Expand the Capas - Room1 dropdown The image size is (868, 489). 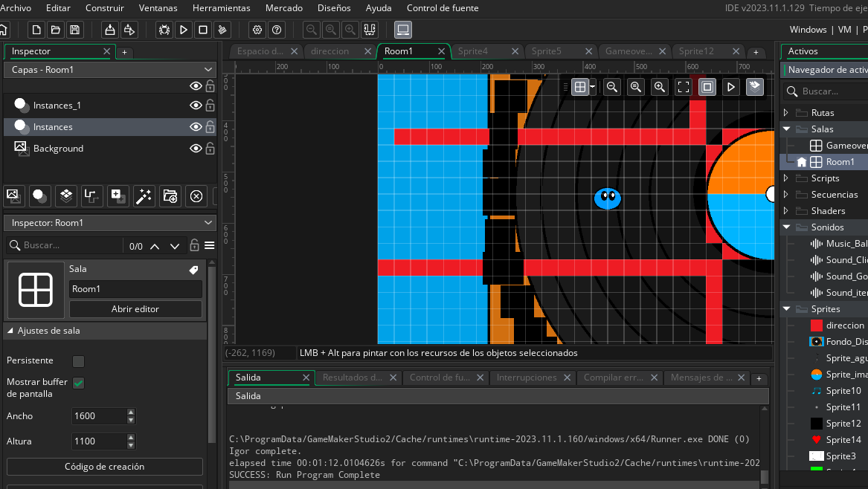[208, 69]
